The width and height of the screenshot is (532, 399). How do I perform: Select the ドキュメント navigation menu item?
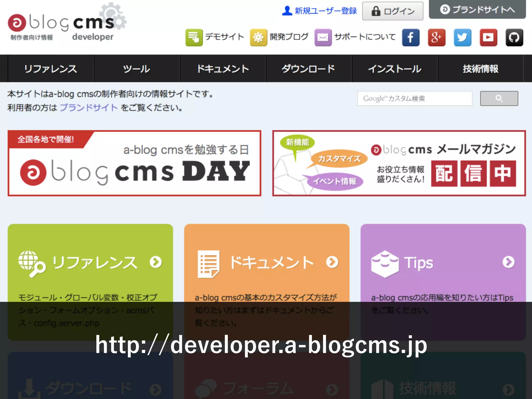(223, 69)
